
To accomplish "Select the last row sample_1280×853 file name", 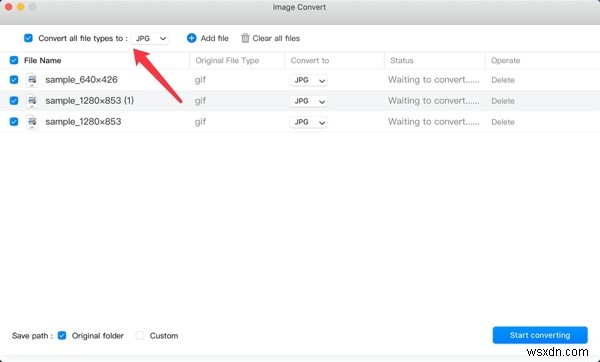I will coord(83,122).
